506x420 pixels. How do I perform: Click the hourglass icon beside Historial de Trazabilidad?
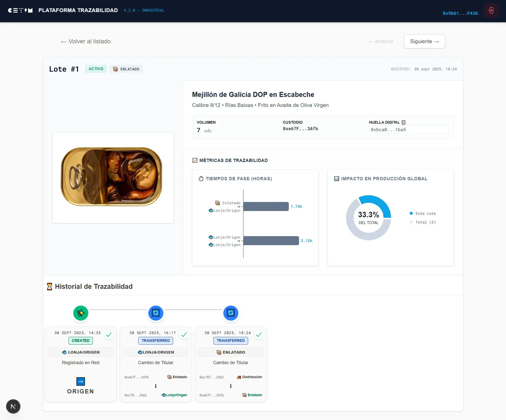[x=50, y=287]
